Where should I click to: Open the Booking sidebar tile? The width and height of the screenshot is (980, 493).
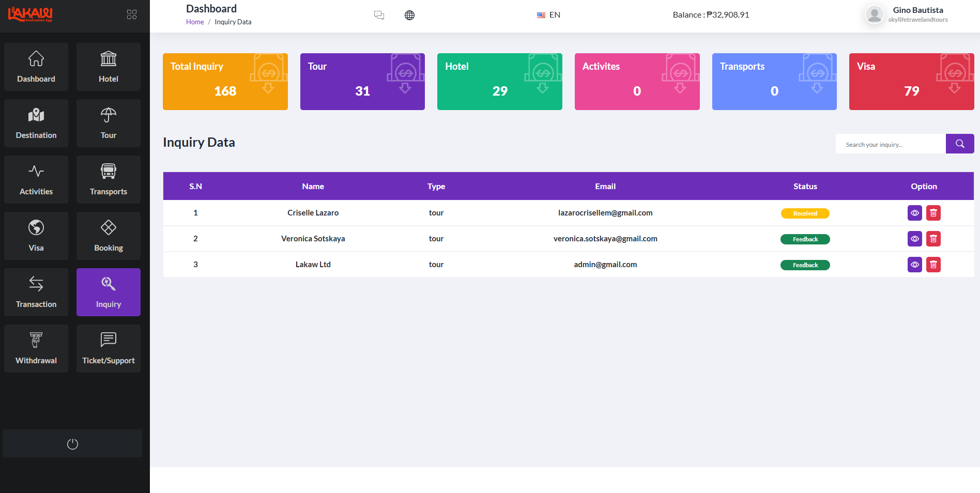coord(109,236)
